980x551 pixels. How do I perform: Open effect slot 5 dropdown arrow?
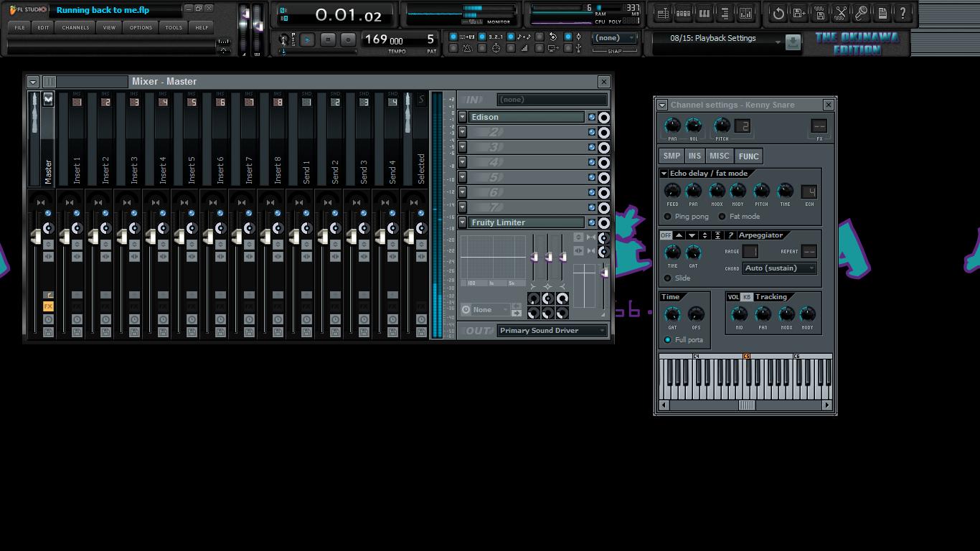[463, 178]
